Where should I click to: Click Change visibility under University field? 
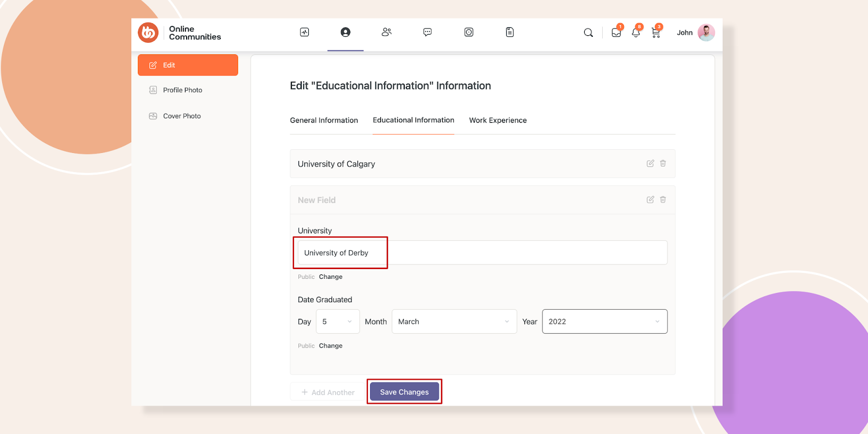tap(330, 277)
